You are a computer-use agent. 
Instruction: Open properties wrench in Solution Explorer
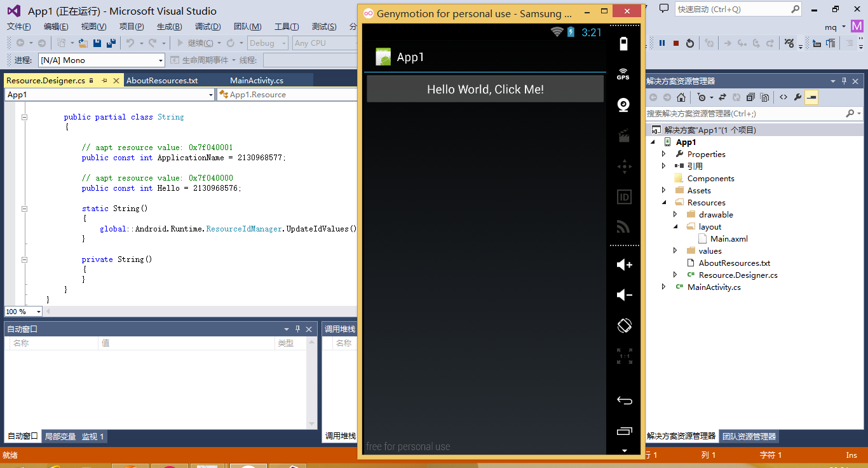tap(797, 97)
